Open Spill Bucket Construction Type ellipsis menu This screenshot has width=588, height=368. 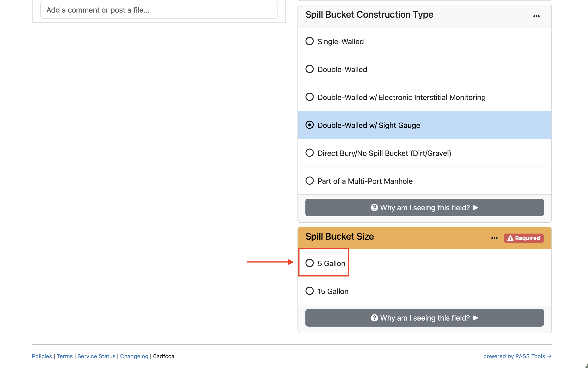(x=536, y=16)
